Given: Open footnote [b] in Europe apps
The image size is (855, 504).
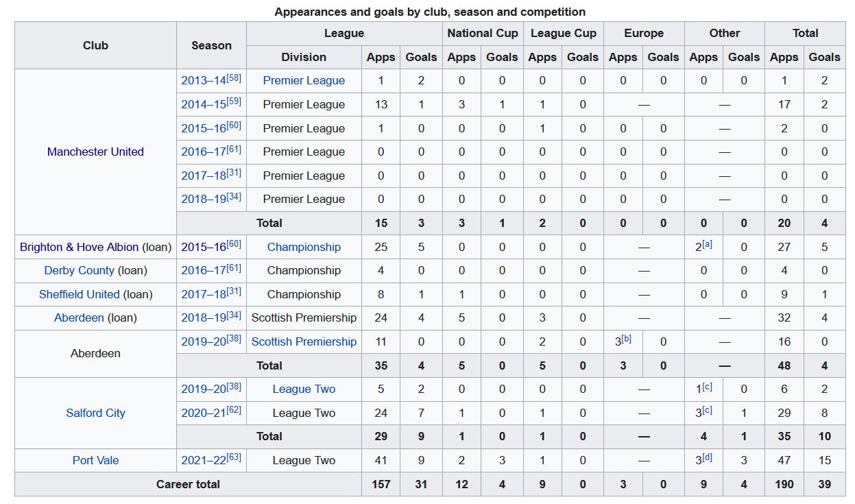Looking at the screenshot, I should 627,339.
